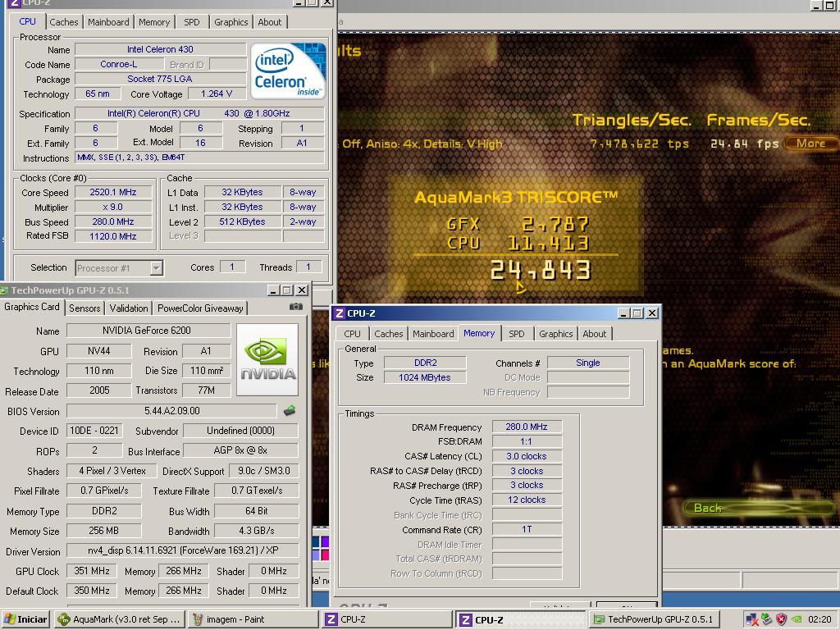Open CPU tab in lower CPU-Z window
Image resolution: width=840 pixels, height=630 pixels.
point(352,334)
